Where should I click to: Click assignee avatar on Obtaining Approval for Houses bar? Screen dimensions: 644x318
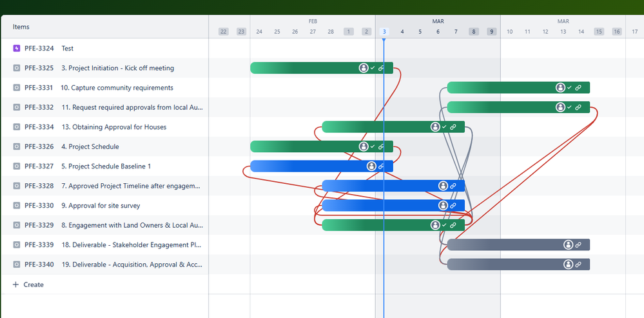[435, 127]
